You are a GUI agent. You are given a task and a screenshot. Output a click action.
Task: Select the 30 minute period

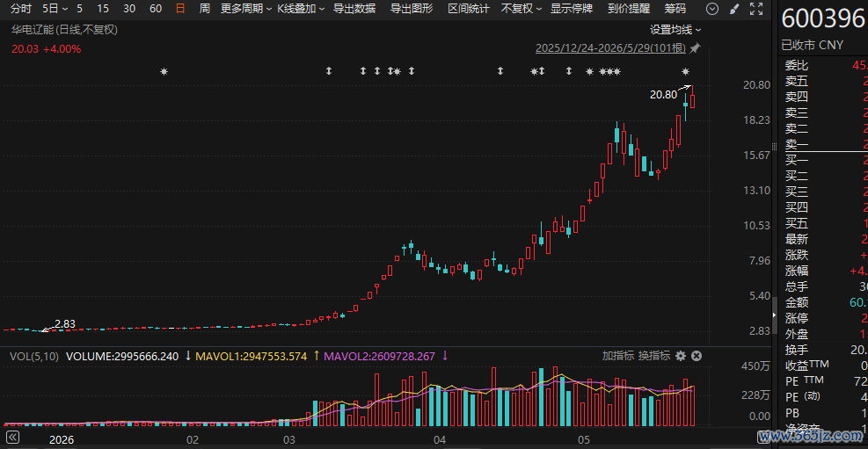click(129, 8)
